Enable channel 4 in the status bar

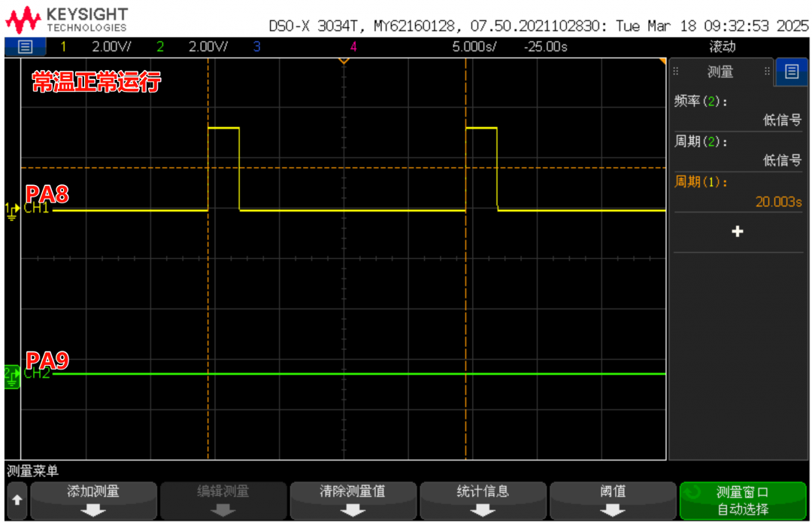(353, 47)
